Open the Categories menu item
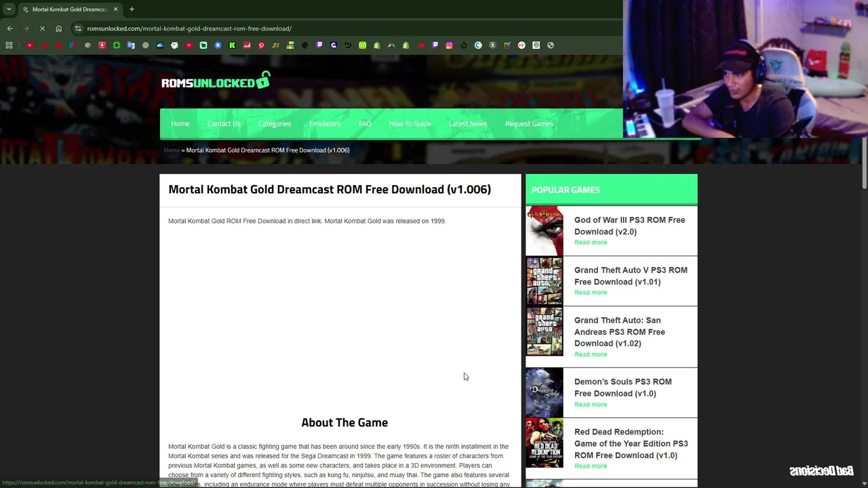868x488 pixels. [275, 123]
